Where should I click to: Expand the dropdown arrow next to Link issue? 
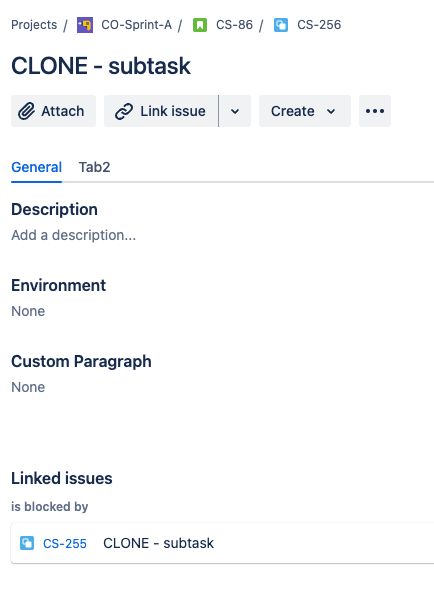pyautogui.click(x=235, y=111)
